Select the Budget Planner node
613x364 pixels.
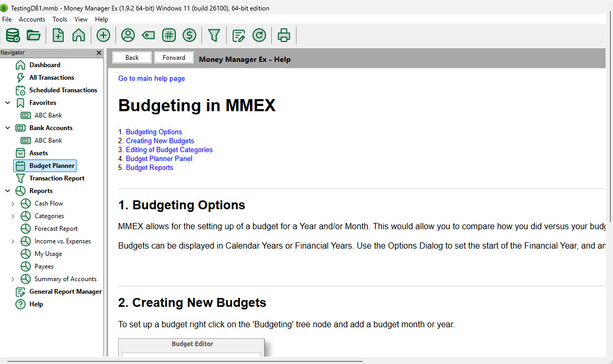pyautogui.click(x=45, y=166)
